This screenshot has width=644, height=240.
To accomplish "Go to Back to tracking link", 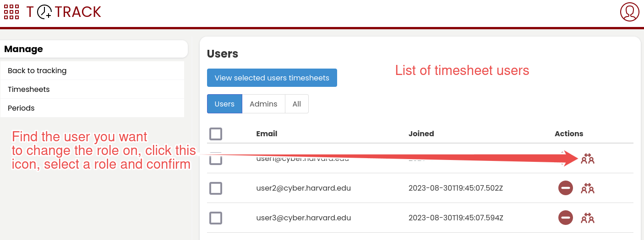I will click(x=37, y=70).
